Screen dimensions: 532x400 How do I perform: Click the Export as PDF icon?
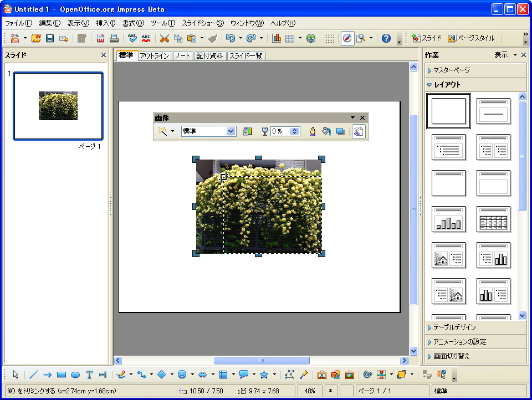[100, 38]
